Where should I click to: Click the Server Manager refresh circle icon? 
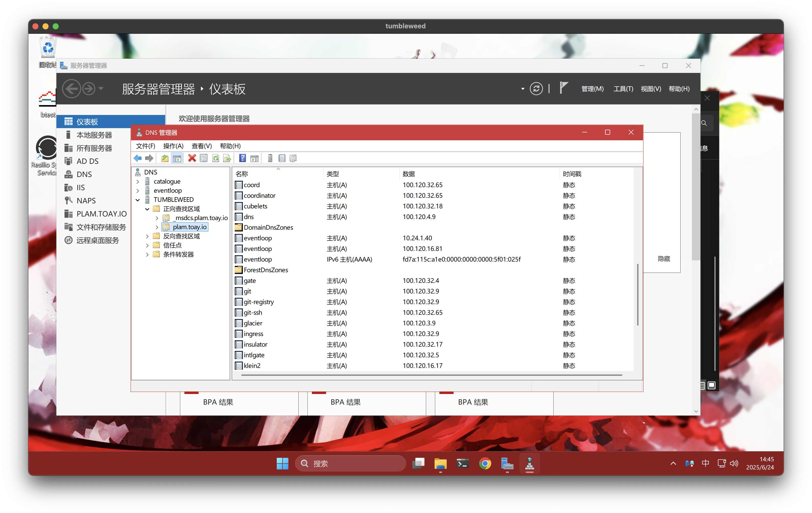click(x=536, y=89)
